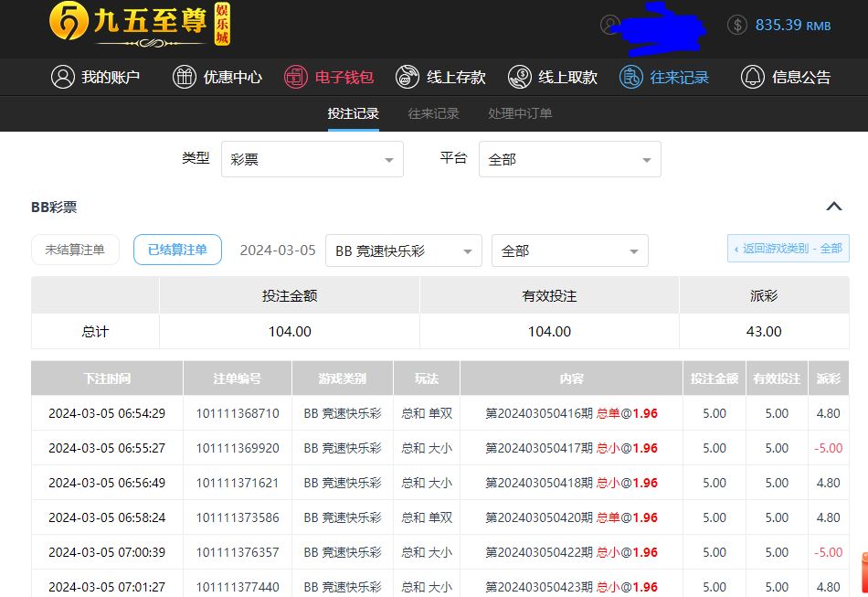Click total 投注金额 value 104.00
868x597 pixels.
(x=290, y=332)
